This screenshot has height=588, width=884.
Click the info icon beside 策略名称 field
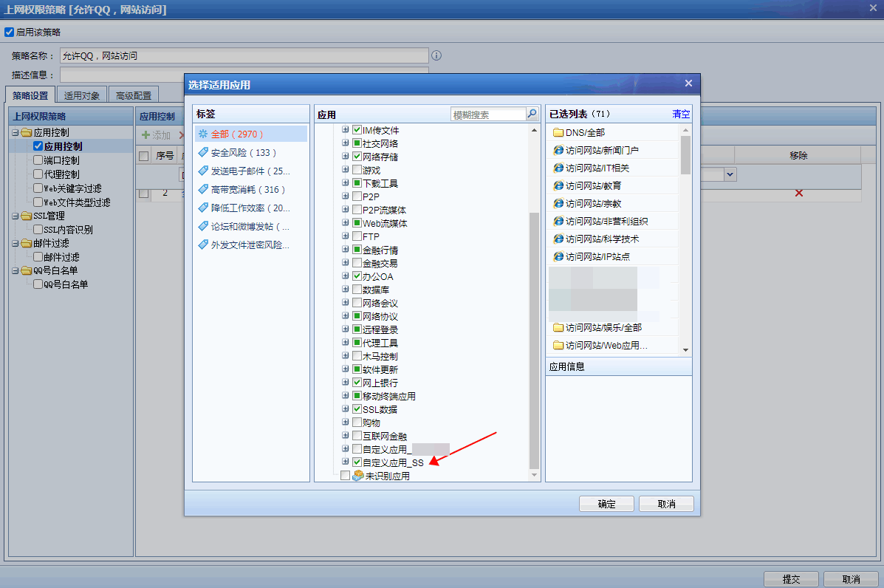(x=436, y=55)
